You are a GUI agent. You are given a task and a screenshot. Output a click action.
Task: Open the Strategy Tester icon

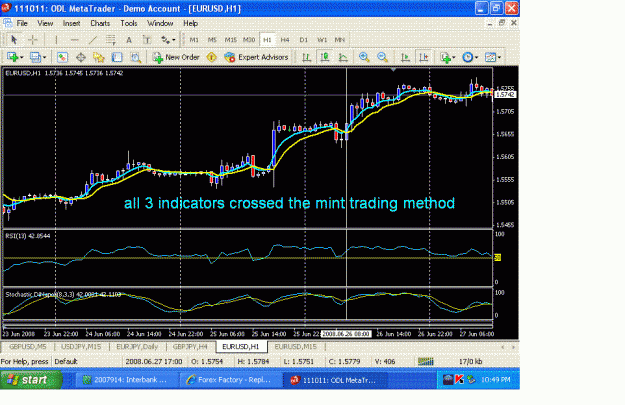[136, 57]
